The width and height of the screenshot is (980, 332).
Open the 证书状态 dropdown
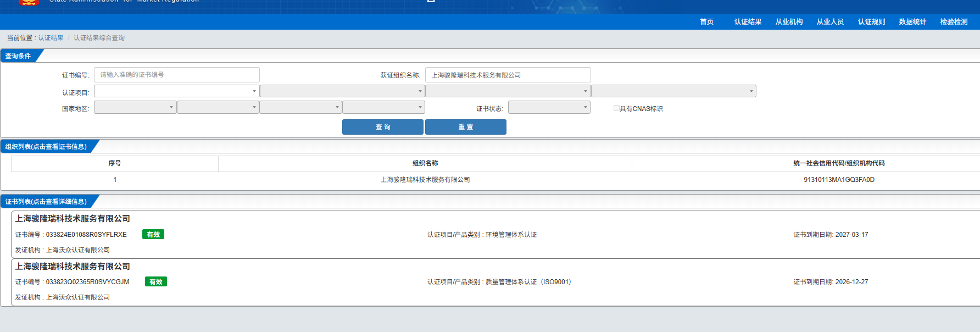tap(549, 107)
